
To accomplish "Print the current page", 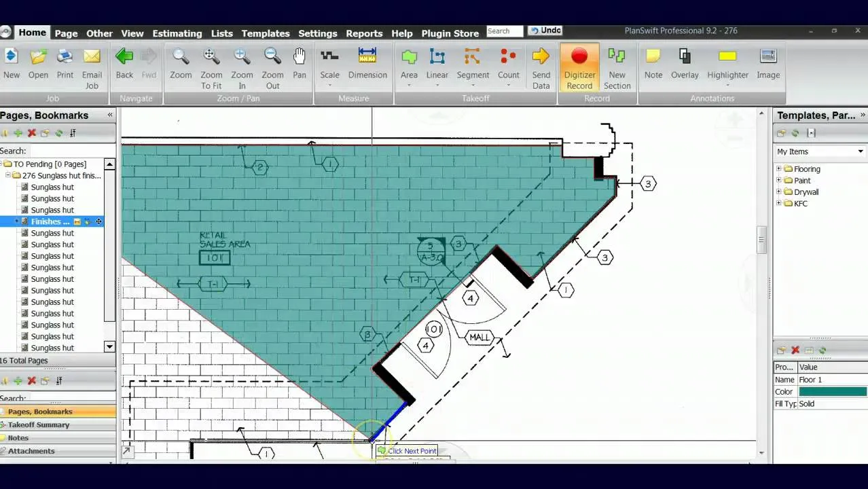I will click(65, 65).
